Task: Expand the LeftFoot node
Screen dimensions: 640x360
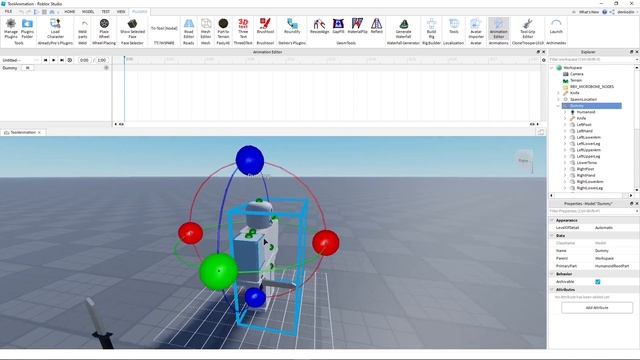Action: [565, 124]
